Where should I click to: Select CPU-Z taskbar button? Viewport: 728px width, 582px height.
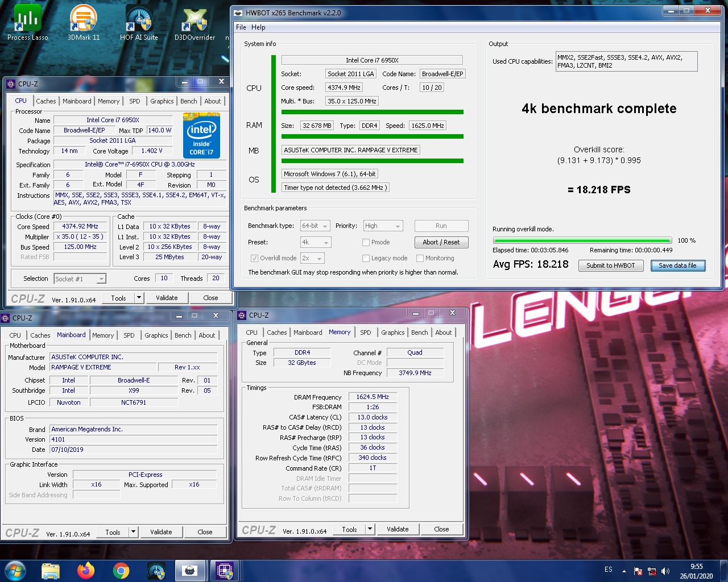[225, 570]
